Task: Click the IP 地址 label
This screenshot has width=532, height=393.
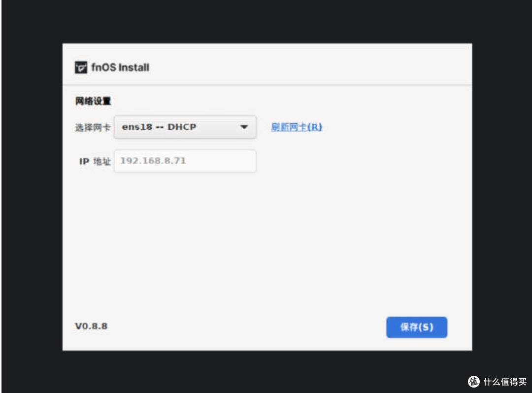Action: click(95, 161)
